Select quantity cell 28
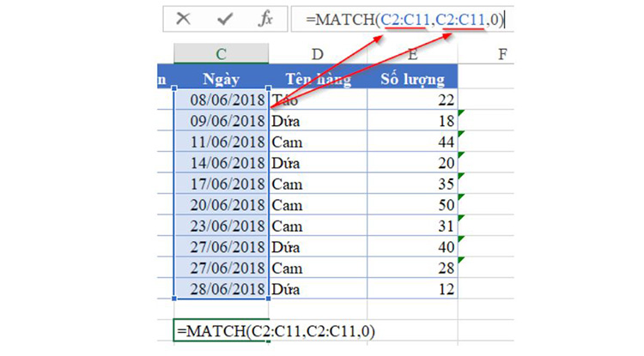644x356 pixels. (x=412, y=268)
